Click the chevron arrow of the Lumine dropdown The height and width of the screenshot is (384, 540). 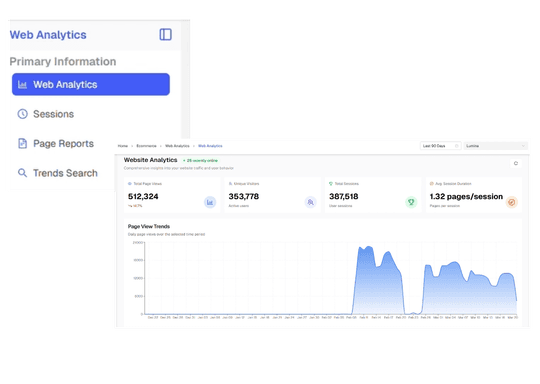pos(523,146)
